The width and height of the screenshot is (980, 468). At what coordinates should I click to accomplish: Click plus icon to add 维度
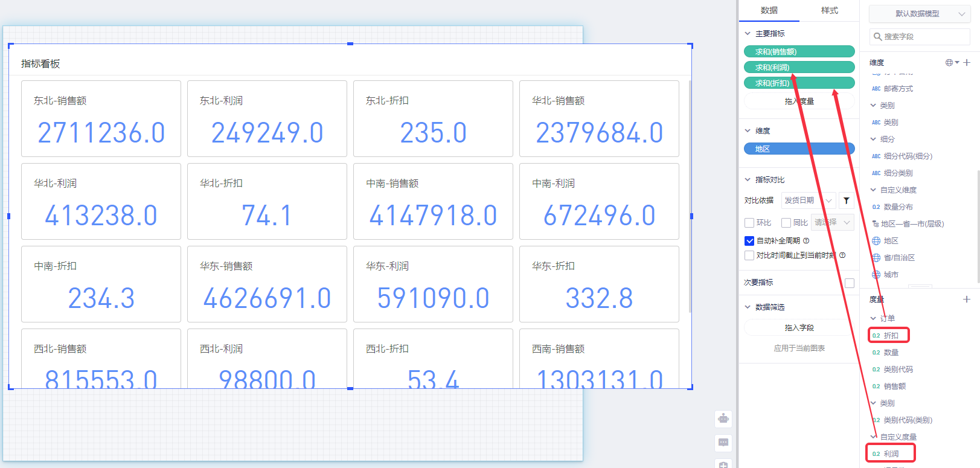coord(967,63)
